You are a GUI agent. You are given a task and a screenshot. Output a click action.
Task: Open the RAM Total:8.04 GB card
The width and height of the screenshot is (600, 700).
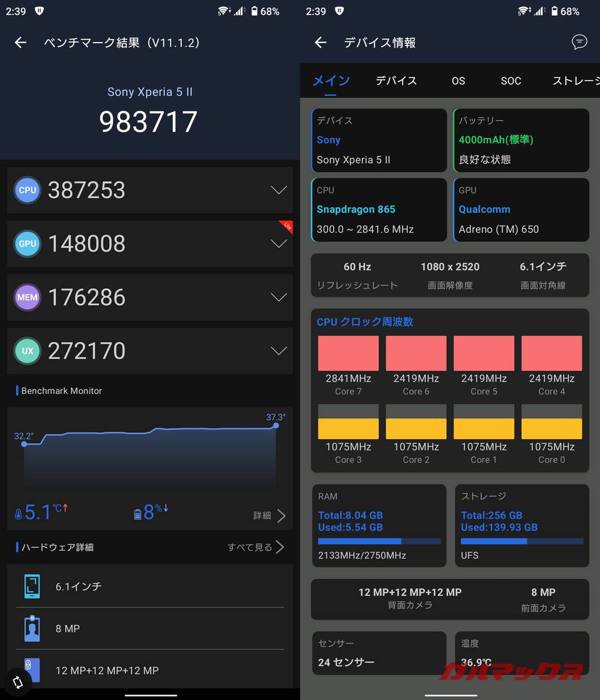[x=379, y=525]
